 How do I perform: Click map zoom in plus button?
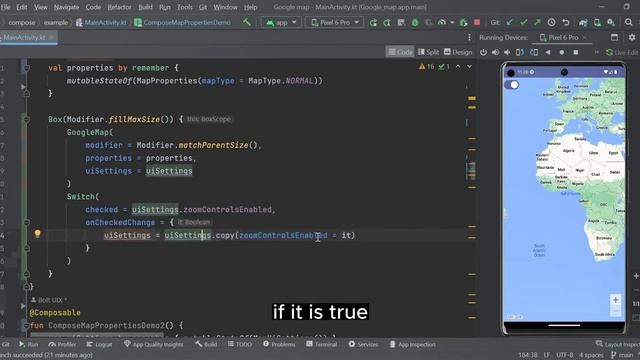pyautogui.click(x=616, y=300)
